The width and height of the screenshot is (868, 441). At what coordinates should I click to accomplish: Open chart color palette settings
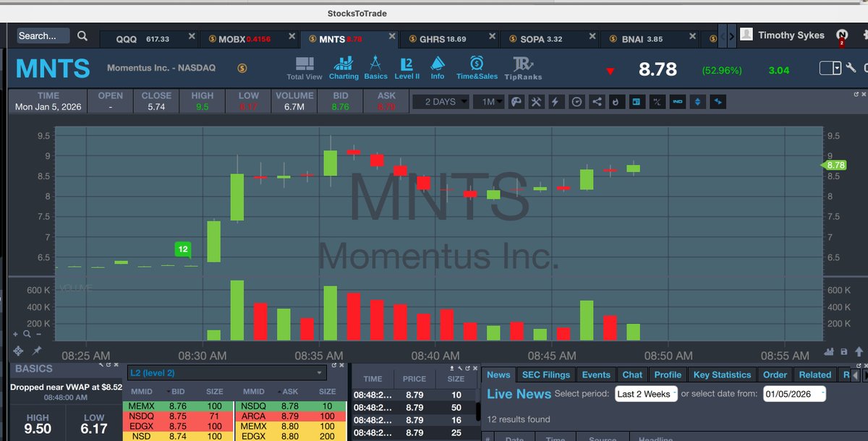(516, 102)
